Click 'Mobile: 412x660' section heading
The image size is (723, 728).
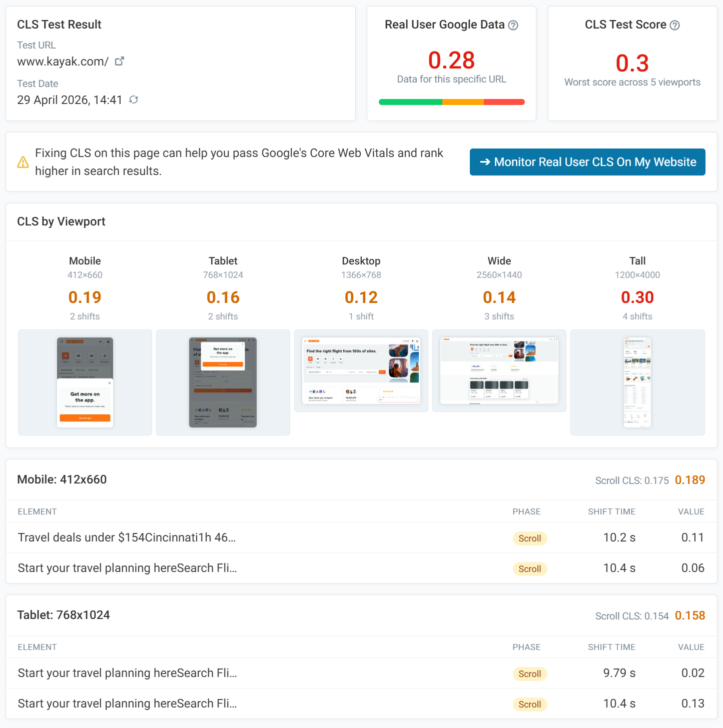(x=62, y=479)
